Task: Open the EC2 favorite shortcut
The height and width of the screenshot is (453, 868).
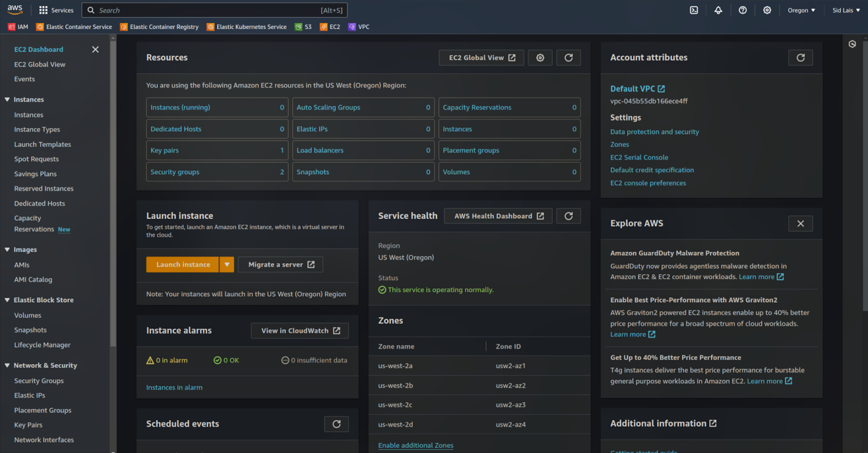Action: pos(330,27)
